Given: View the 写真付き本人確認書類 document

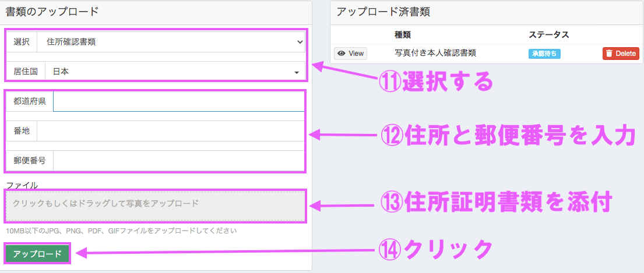Looking at the screenshot, I should [350, 54].
